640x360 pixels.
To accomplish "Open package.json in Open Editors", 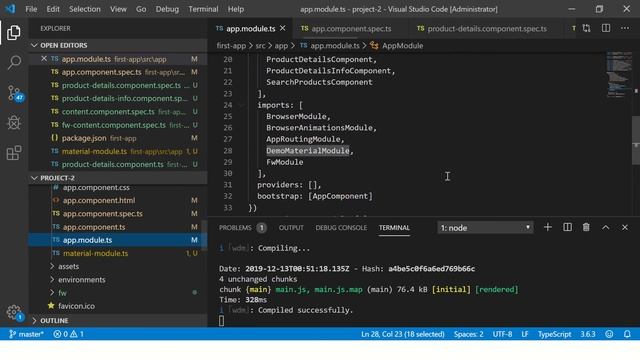I will pos(118,138).
